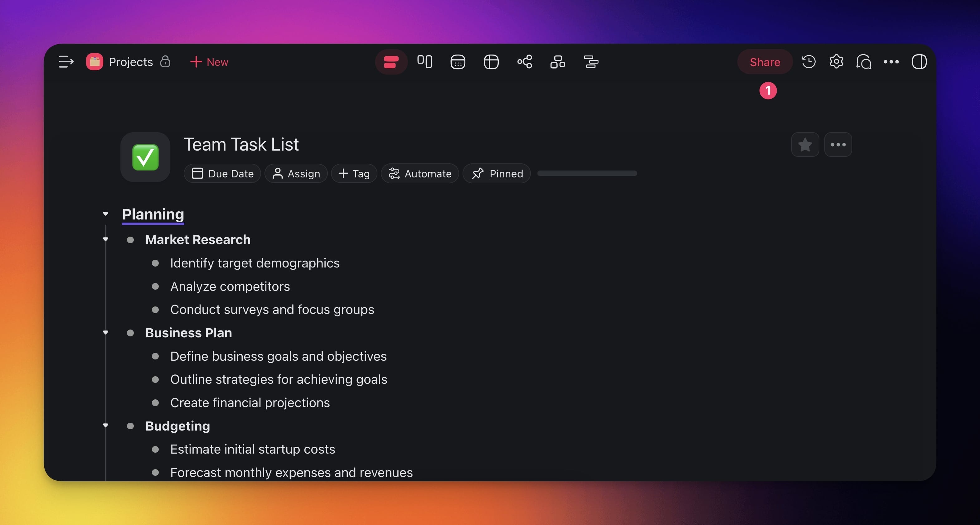Switch to the Table view icon
This screenshot has height=525, width=980.
pyautogui.click(x=491, y=62)
